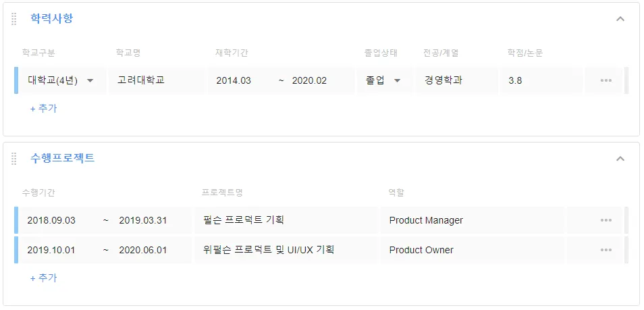The height and width of the screenshot is (310, 644).
Task: Open the 졸업 graduation status dropdown
Action: [x=383, y=80]
